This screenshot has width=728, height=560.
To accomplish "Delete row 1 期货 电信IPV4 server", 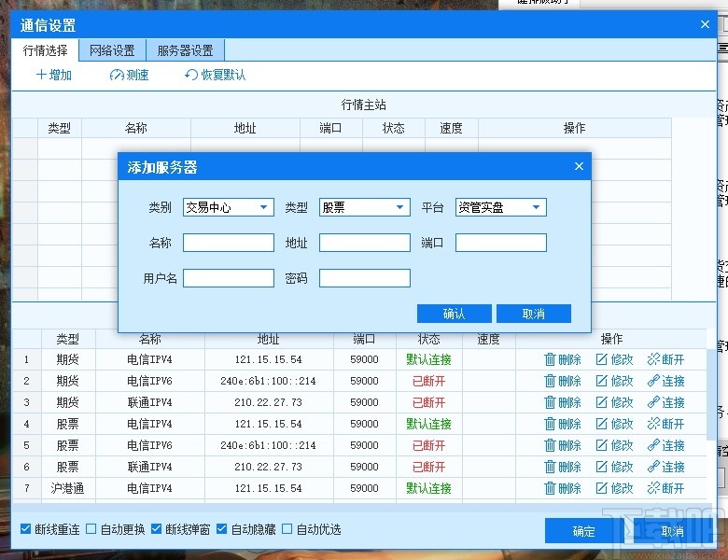I will pos(563,359).
